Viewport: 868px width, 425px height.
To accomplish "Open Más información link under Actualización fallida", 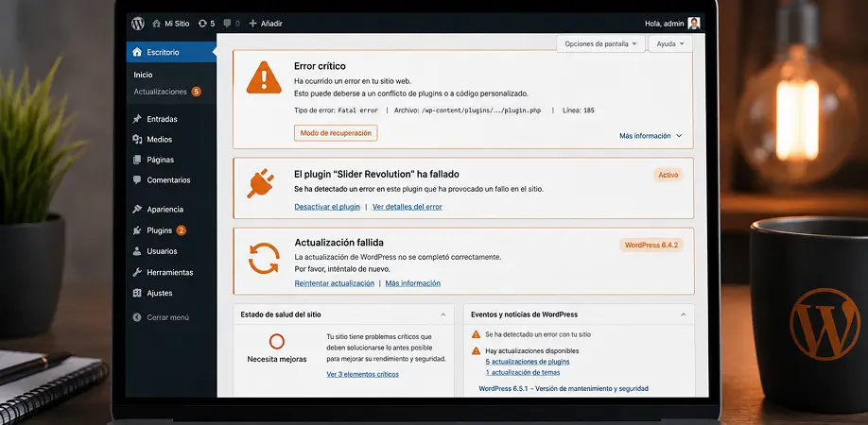I will pos(413,283).
